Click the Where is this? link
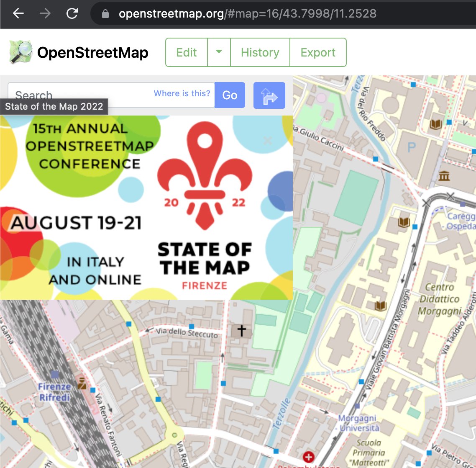The width and height of the screenshot is (476, 468). pyautogui.click(x=182, y=93)
